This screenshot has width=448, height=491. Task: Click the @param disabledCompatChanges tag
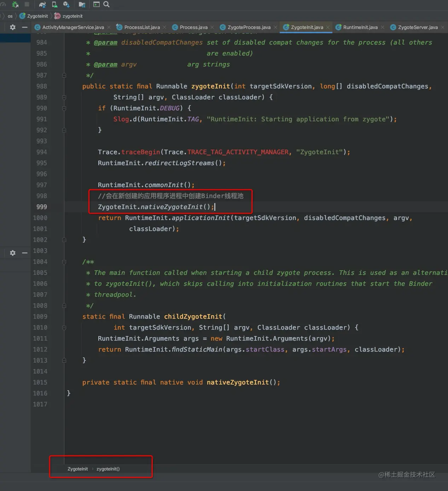[105, 42]
